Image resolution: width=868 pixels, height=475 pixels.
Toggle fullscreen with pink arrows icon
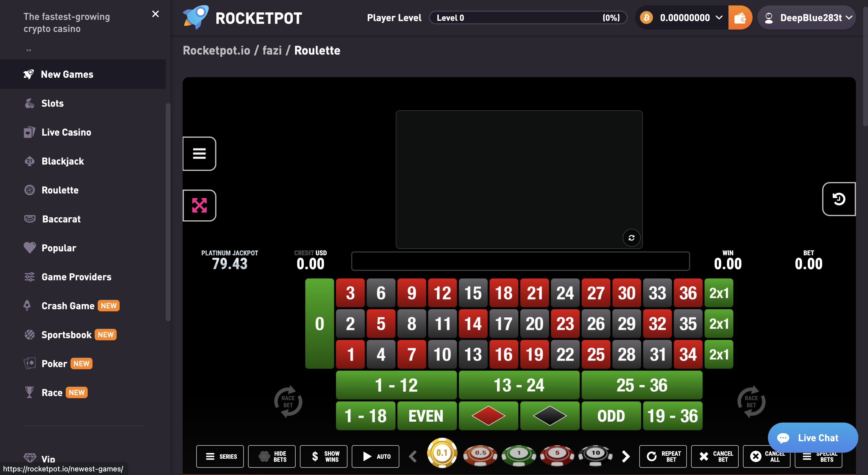pos(199,205)
